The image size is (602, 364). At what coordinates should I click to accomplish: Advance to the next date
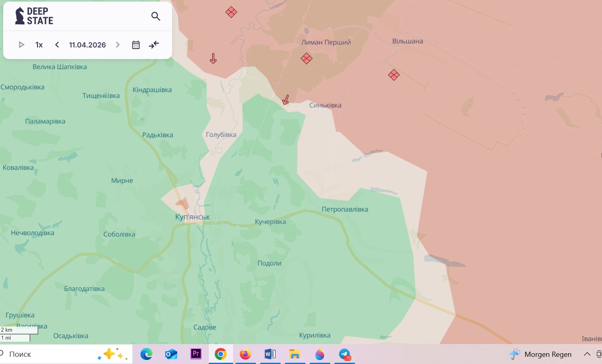[118, 45]
